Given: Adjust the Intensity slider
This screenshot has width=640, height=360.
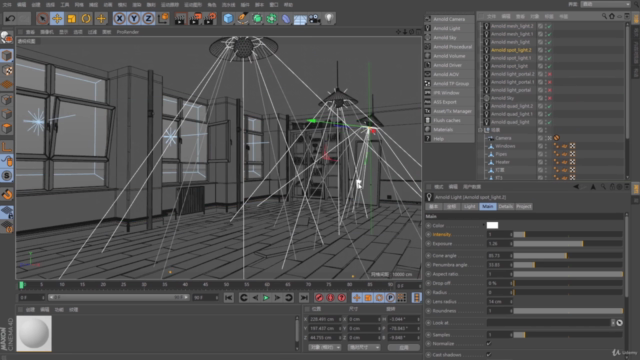Looking at the screenshot, I should 567,234.
